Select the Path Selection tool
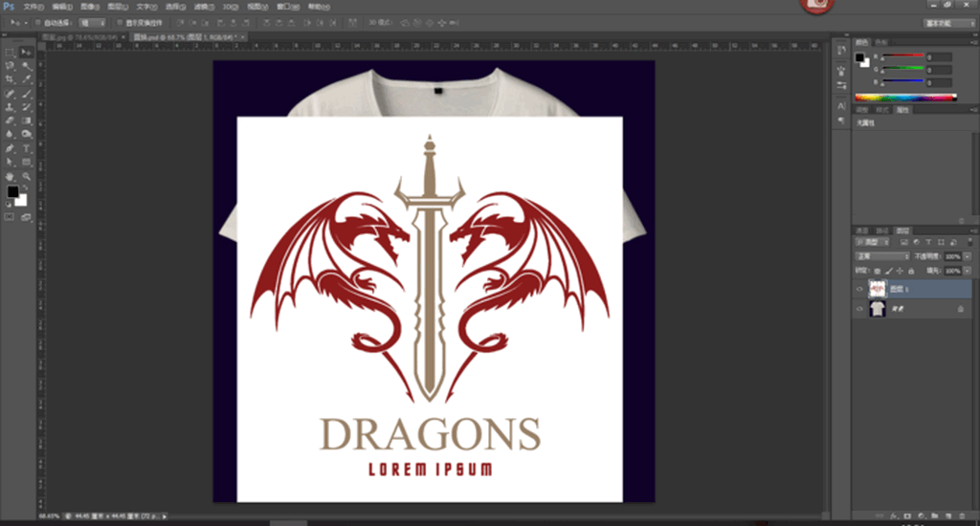 10,163
